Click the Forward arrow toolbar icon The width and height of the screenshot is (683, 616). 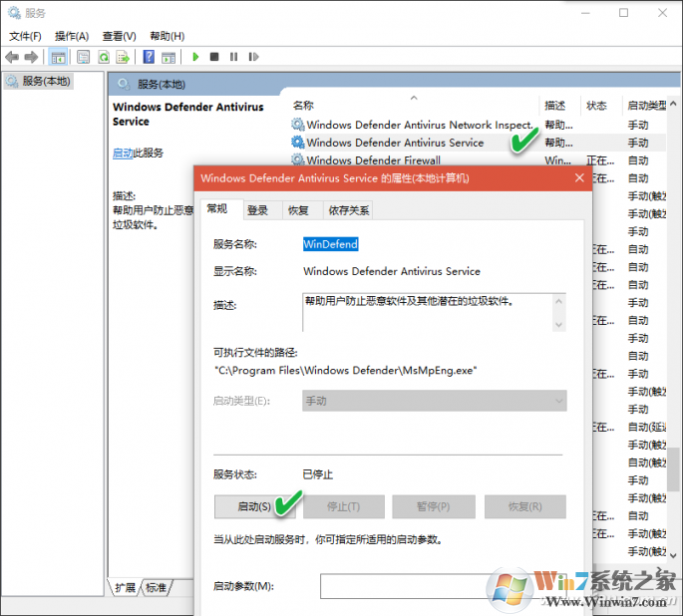pos(31,57)
